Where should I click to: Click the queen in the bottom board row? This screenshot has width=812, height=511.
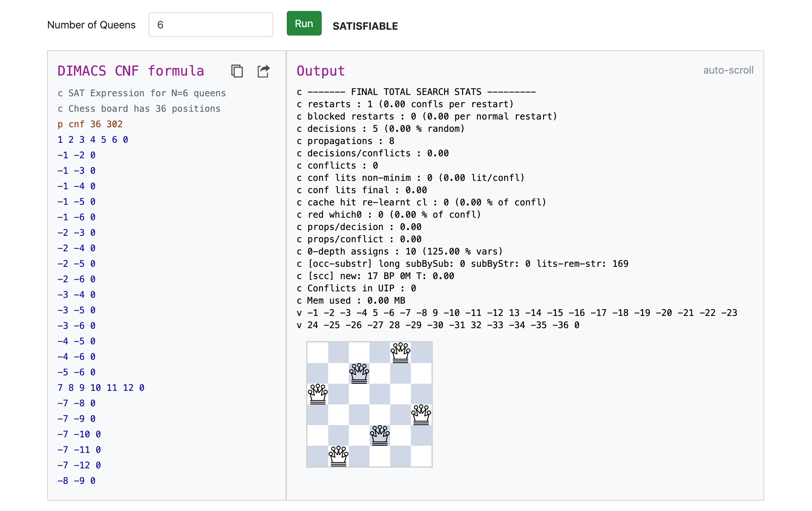tap(338, 456)
